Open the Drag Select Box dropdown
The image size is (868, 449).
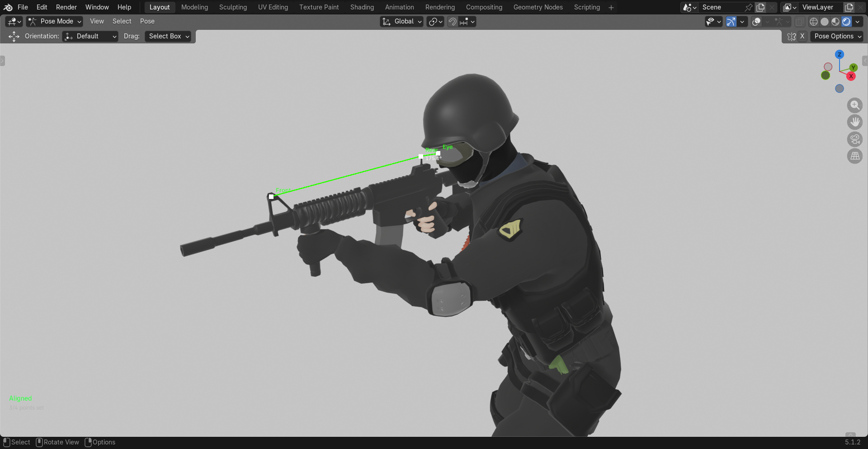(168, 36)
